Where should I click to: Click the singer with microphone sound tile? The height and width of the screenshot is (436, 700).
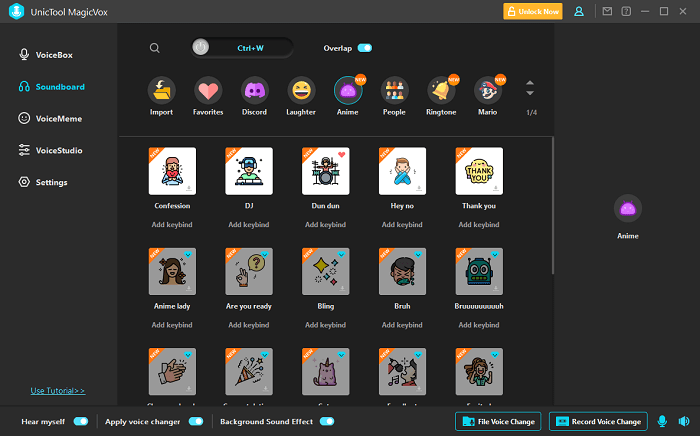(402, 372)
